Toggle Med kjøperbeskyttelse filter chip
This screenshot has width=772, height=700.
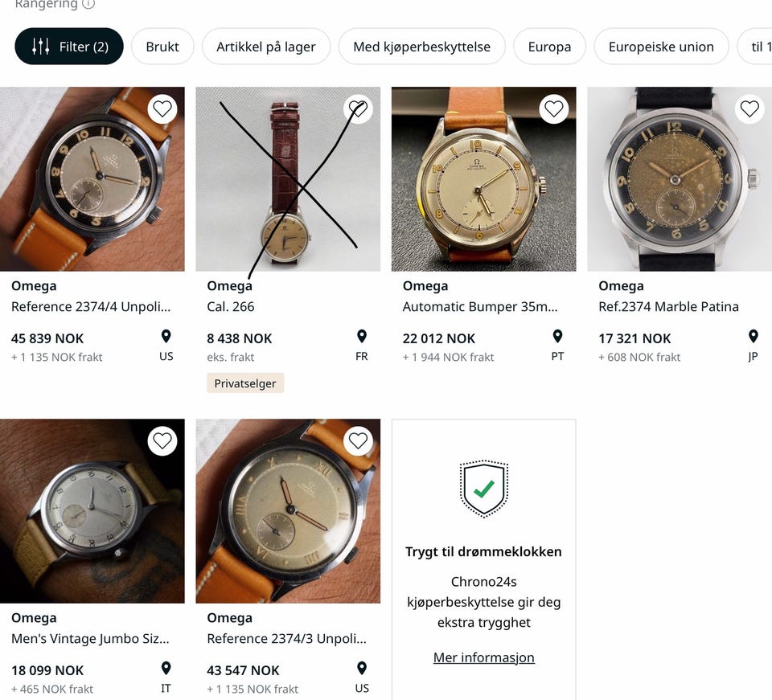tap(421, 47)
